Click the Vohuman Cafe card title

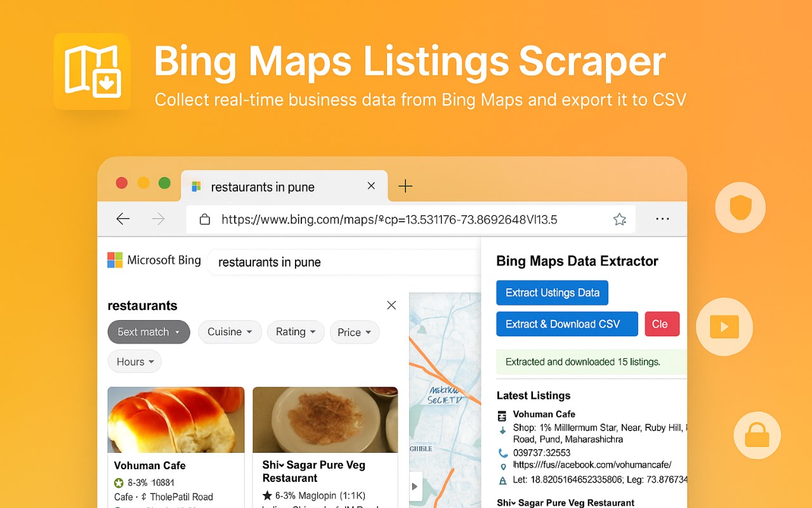tap(150, 465)
